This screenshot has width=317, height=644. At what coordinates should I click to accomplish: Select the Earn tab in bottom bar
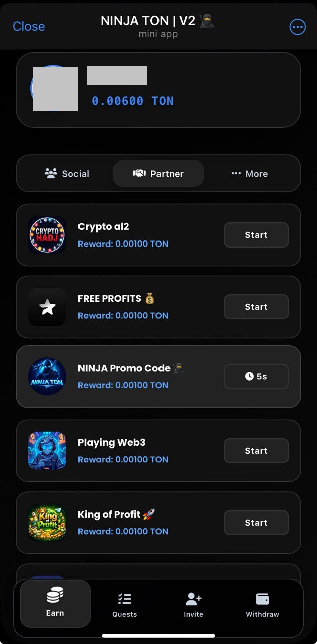coord(55,604)
